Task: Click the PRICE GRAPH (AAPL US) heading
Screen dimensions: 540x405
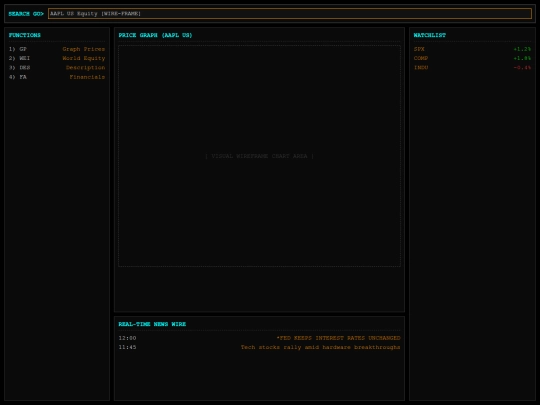Action: click(155, 35)
